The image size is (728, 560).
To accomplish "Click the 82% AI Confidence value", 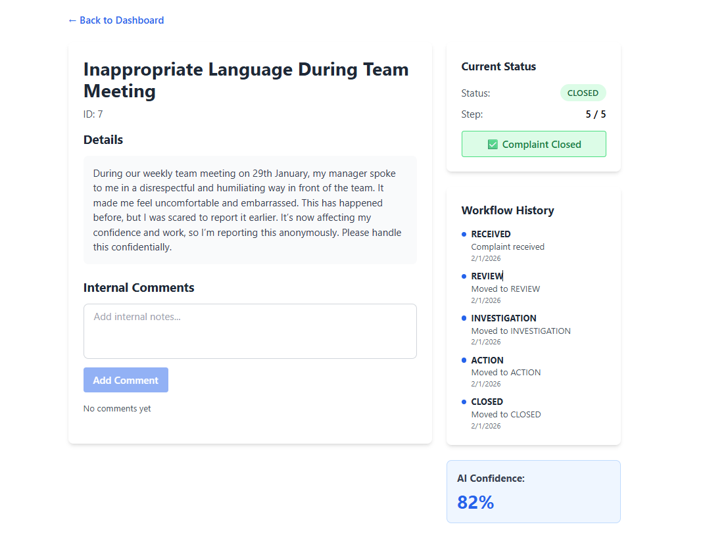I will [x=475, y=503].
